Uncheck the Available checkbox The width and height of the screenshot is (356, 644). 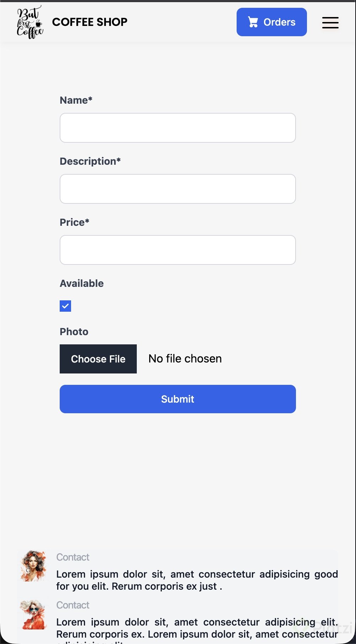65,306
